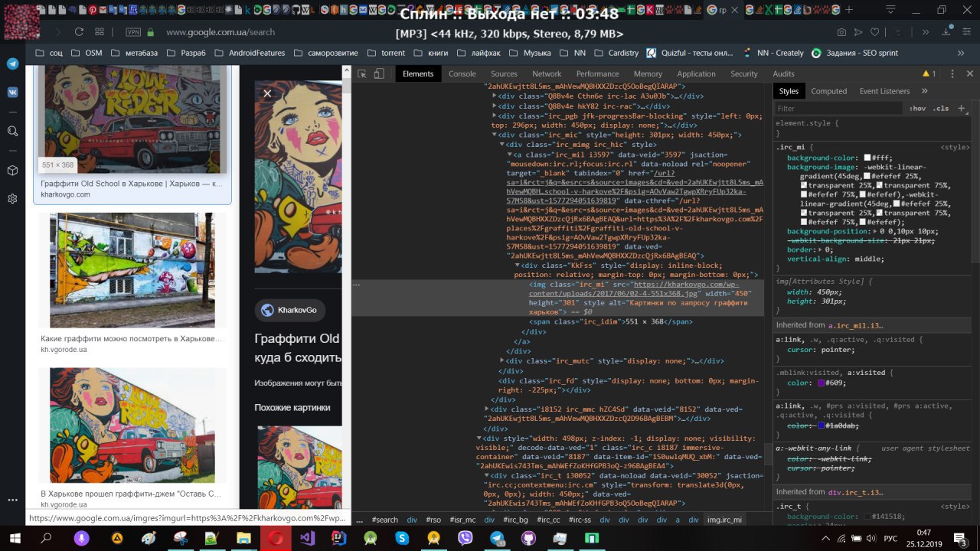Open the torrent bookmarks folder
980x551 pixels.
[x=387, y=53]
